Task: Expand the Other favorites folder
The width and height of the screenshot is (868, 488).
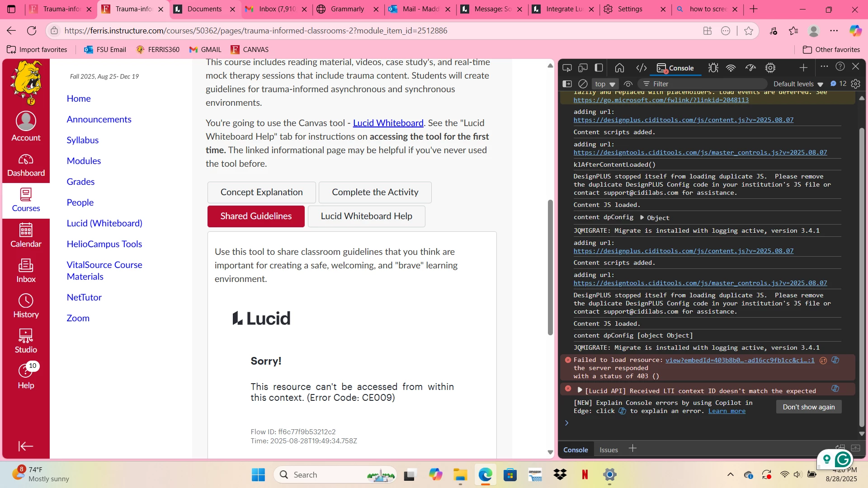Action: (831, 50)
